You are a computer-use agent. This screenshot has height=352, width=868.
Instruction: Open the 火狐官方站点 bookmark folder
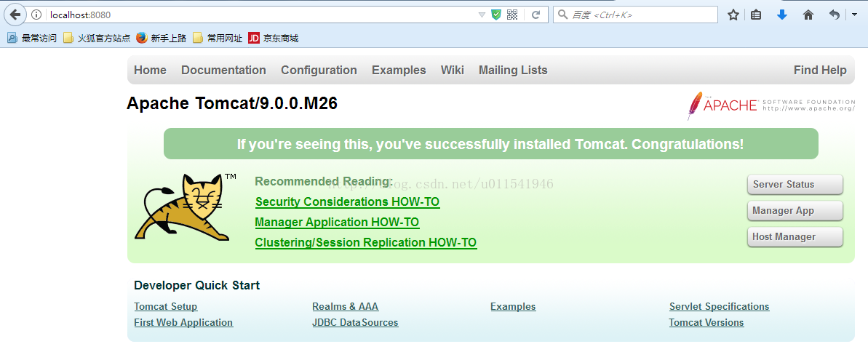click(x=97, y=39)
